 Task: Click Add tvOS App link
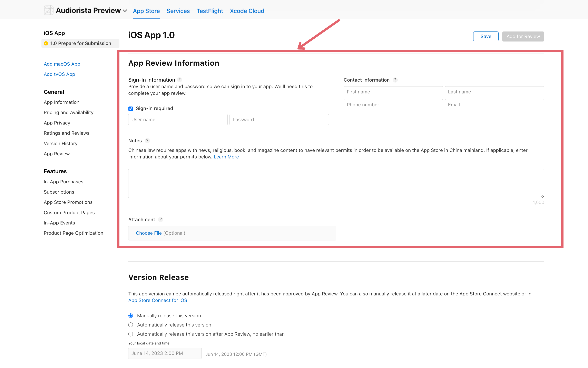coord(59,74)
